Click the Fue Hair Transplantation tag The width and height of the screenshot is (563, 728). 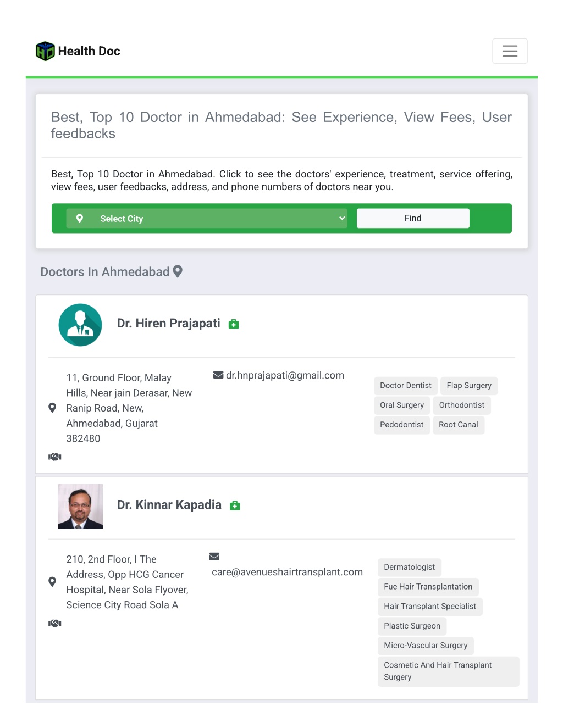428,587
